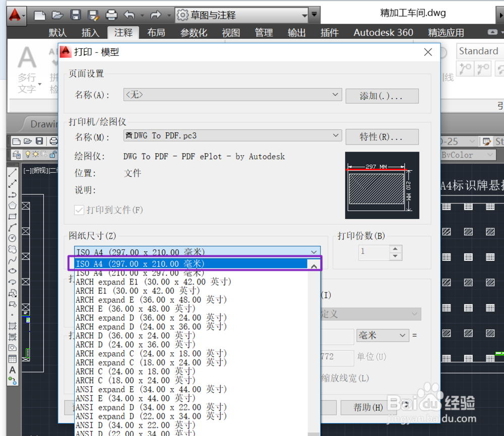Image resolution: width=504 pixels, height=436 pixels.
Task: Select the Rectangle tool
Action: tap(12, 216)
